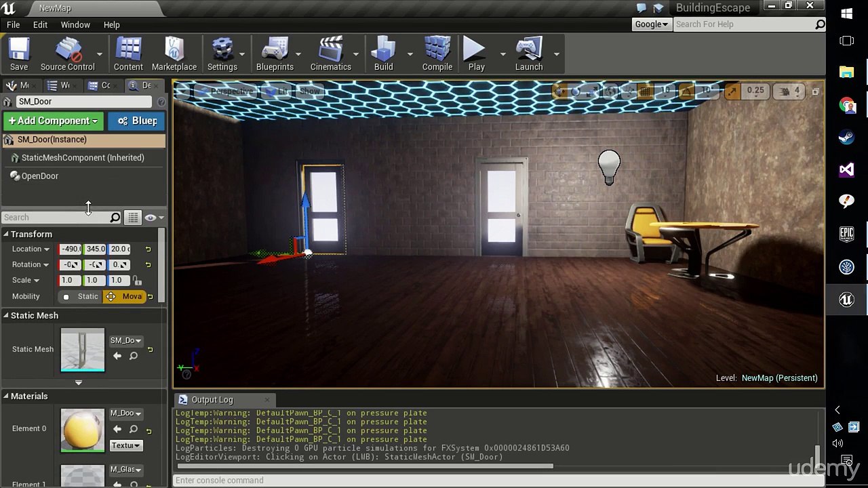Open the Window menu
Viewport: 868px width, 488px height.
tap(75, 24)
